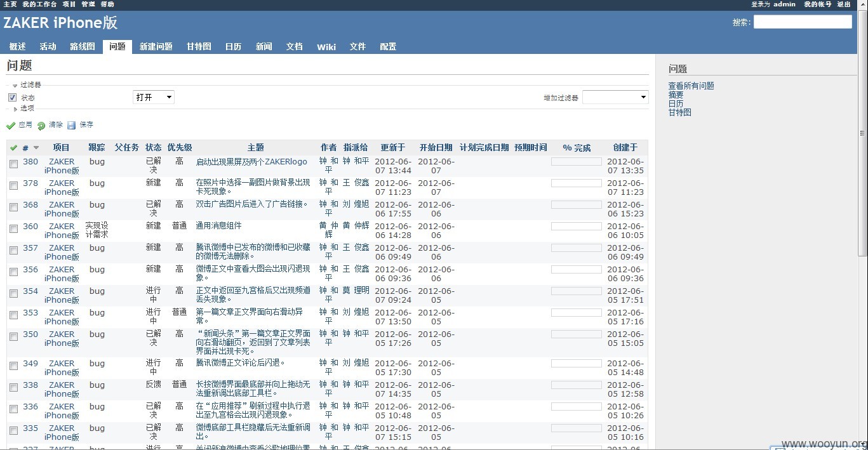The image size is (868, 450).
Task: Click 反馈 status of issue 338
Action: click(153, 385)
